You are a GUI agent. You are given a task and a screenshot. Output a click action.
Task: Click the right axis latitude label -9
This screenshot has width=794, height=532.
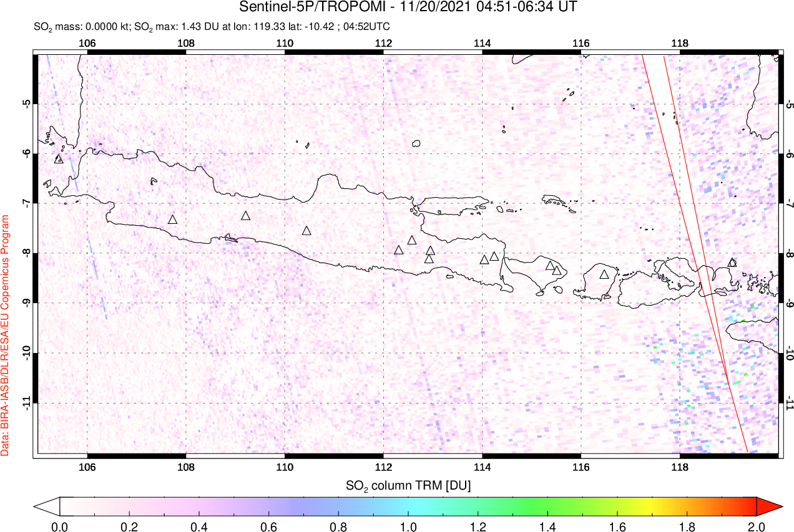coord(789,303)
